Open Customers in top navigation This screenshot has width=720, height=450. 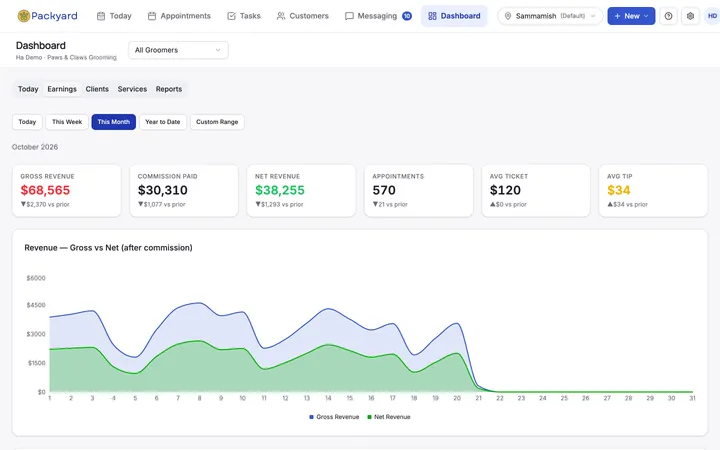303,16
